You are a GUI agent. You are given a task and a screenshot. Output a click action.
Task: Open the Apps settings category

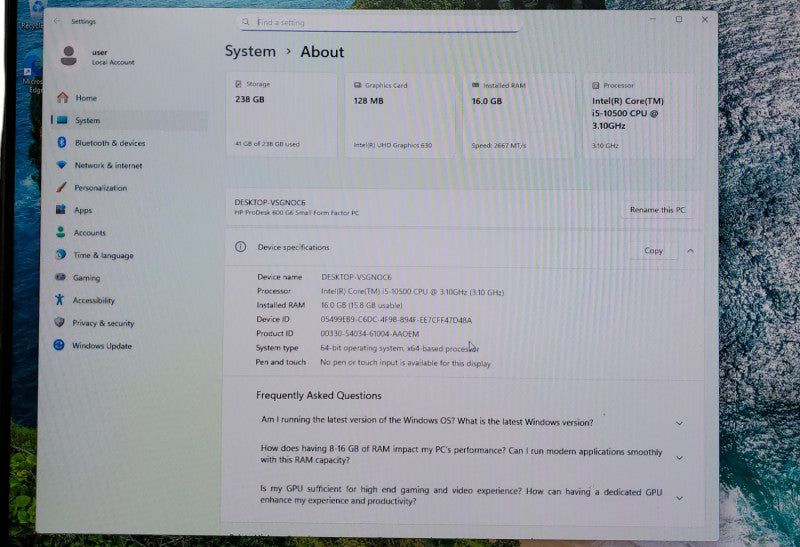[83, 210]
